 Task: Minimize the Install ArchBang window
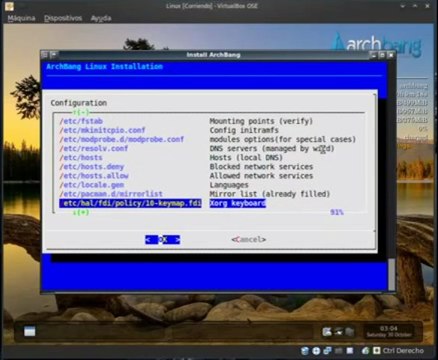coord(373,55)
